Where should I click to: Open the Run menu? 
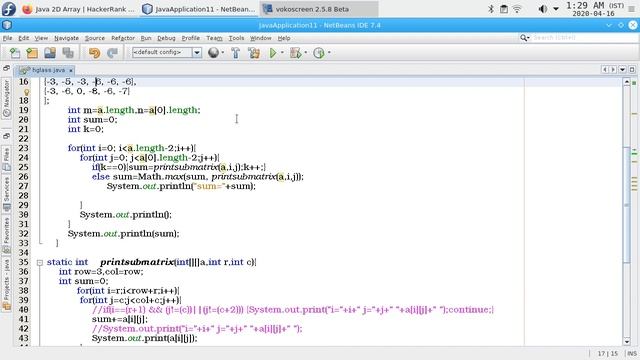click(146, 38)
